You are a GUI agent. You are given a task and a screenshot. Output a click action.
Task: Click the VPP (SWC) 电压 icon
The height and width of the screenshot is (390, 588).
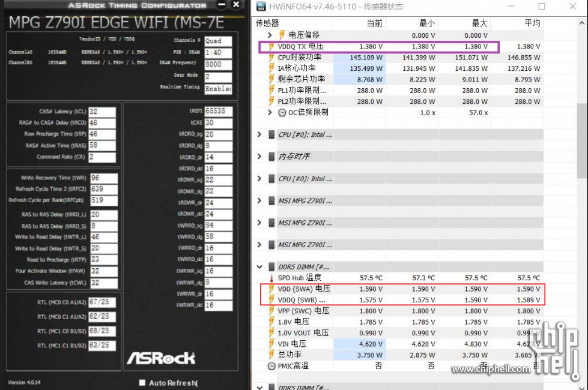click(x=271, y=311)
